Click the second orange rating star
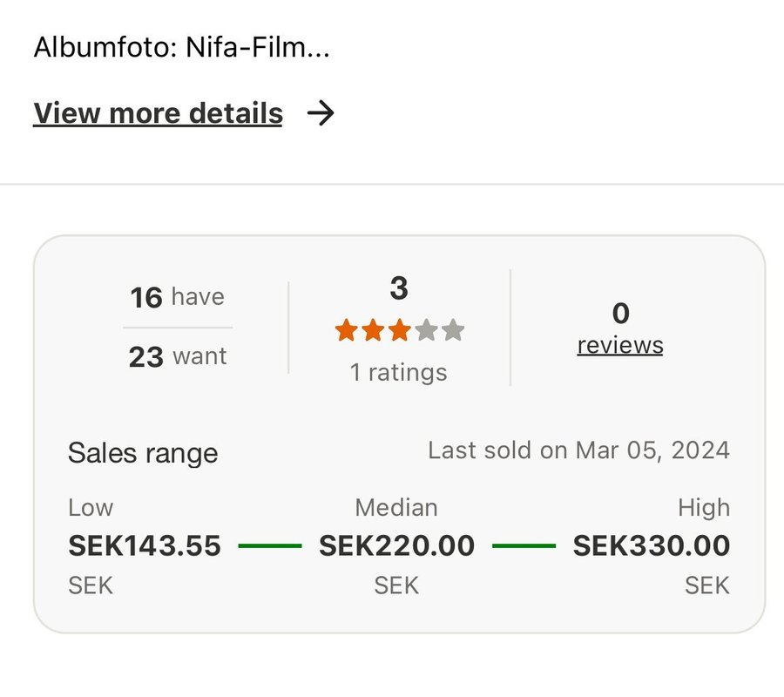 coord(373,331)
